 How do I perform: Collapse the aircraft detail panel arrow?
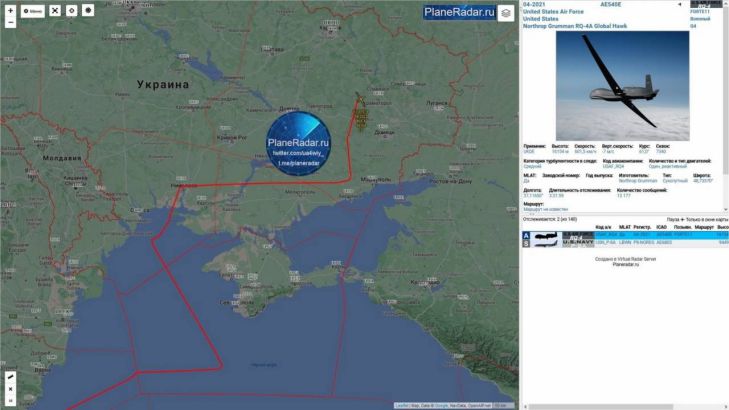pos(680,4)
